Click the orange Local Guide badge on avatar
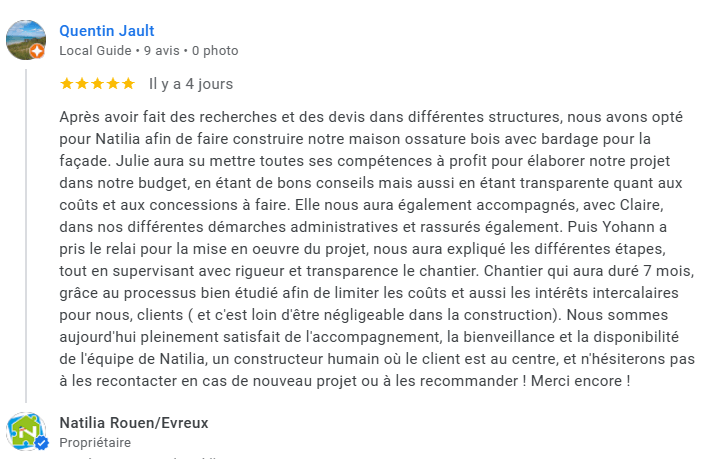 click(37, 51)
